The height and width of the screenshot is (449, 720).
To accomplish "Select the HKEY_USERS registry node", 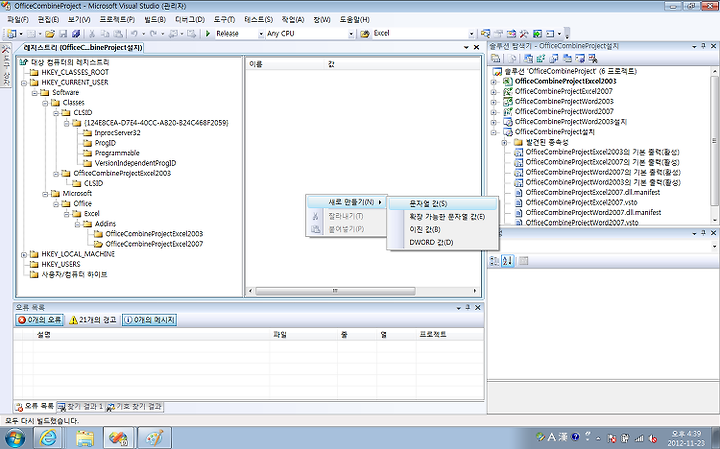I will click(x=61, y=264).
